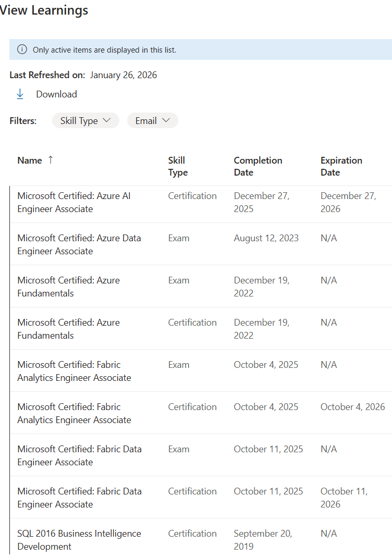The image size is (392, 557).
Task: Select Fabric Analytics Engineer Certification expiring October 4, 2026
Action: coord(201,413)
